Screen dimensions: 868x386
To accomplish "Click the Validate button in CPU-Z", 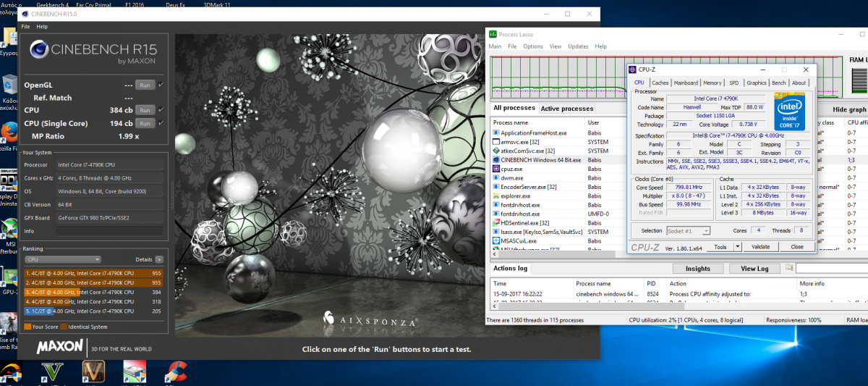I will click(x=760, y=247).
